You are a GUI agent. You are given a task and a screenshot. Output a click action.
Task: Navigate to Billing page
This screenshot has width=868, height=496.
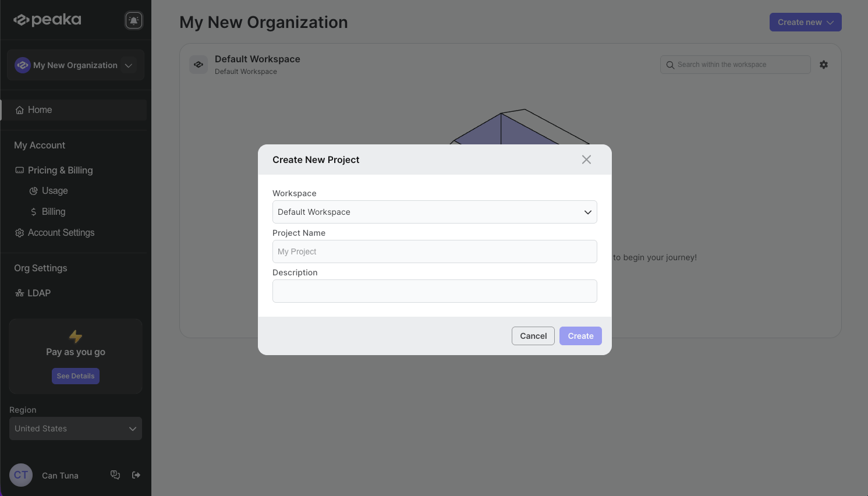click(53, 212)
